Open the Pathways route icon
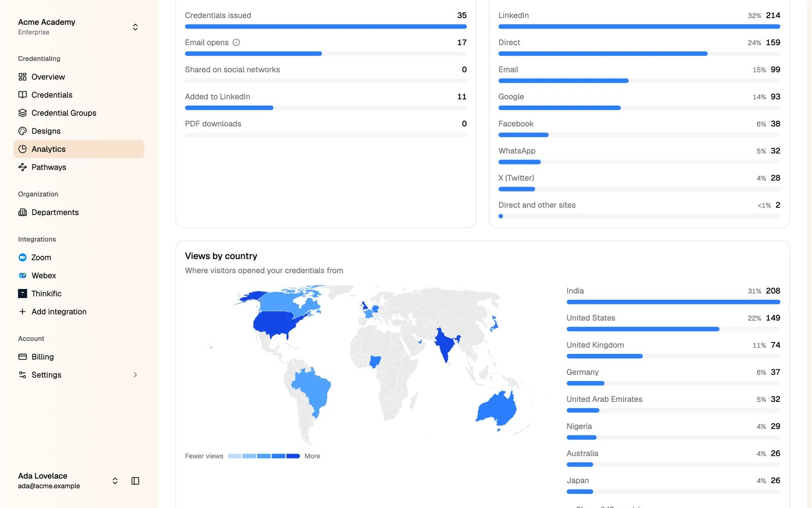 (22, 167)
